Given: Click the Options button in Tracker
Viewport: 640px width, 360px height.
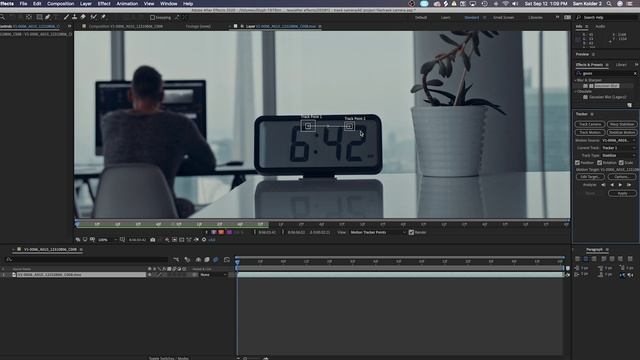Looking at the screenshot, I should coord(622,177).
